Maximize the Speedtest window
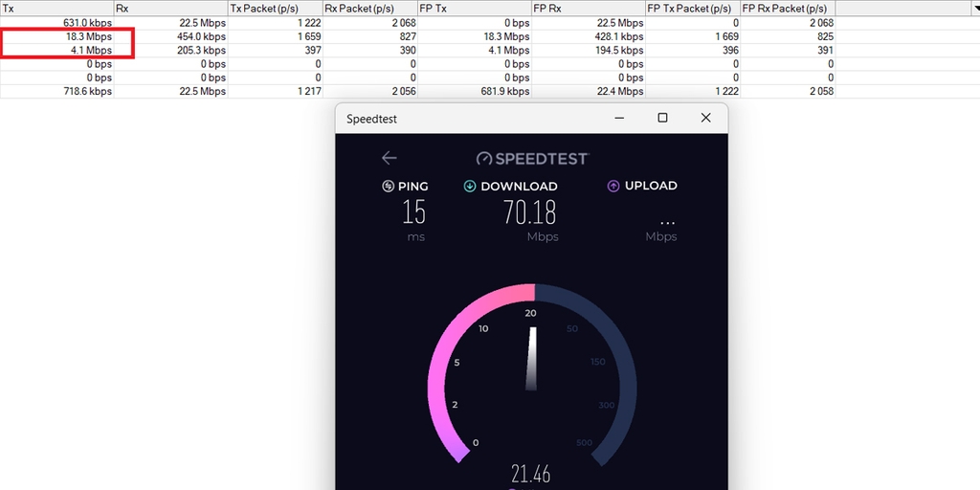 662,118
